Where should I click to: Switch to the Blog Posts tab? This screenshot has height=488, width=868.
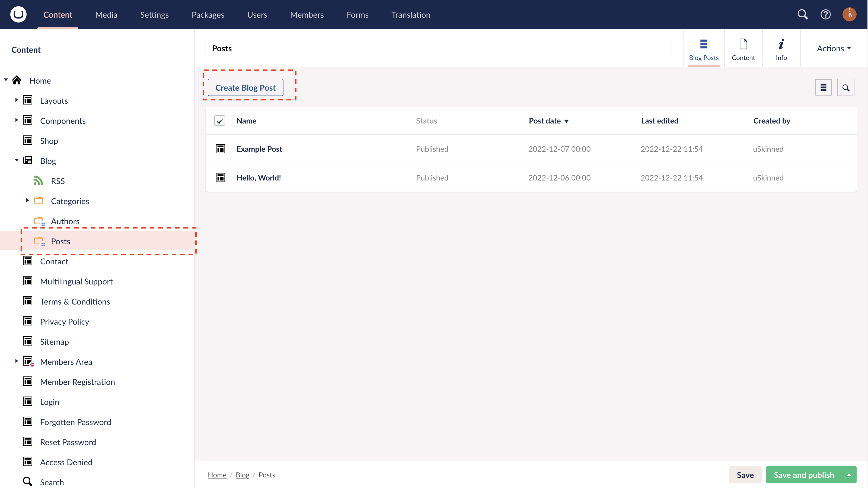point(704,49)
